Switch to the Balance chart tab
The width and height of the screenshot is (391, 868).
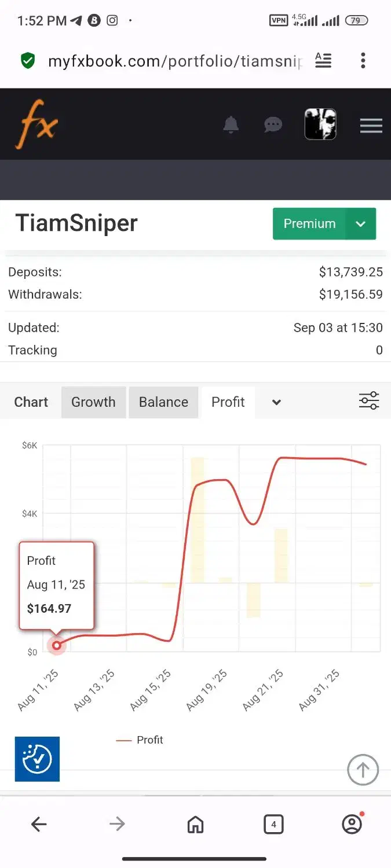pyautogui.click(x=163, y=402)
